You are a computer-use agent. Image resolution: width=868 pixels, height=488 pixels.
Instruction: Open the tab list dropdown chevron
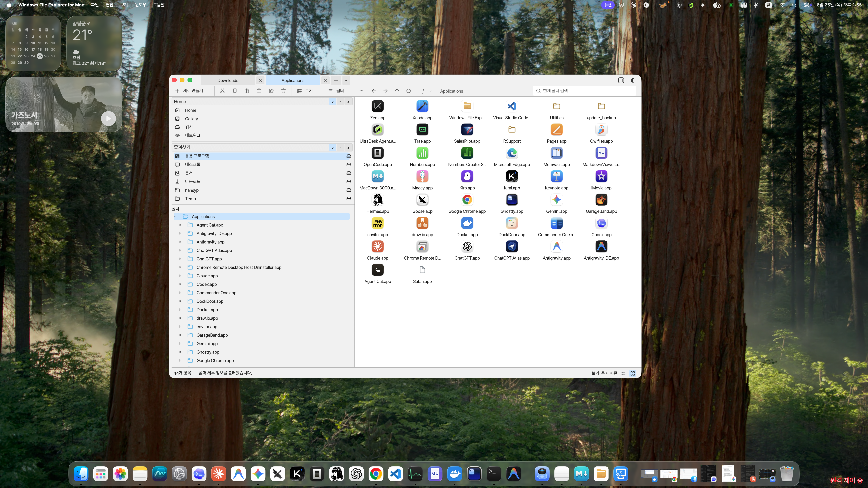346,80
